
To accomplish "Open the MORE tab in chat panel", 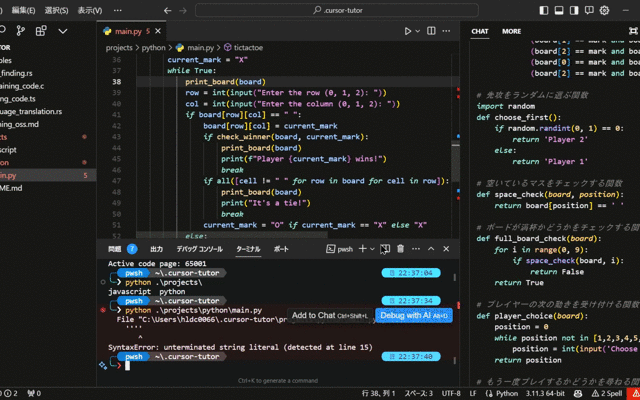I will coord(511,31).
